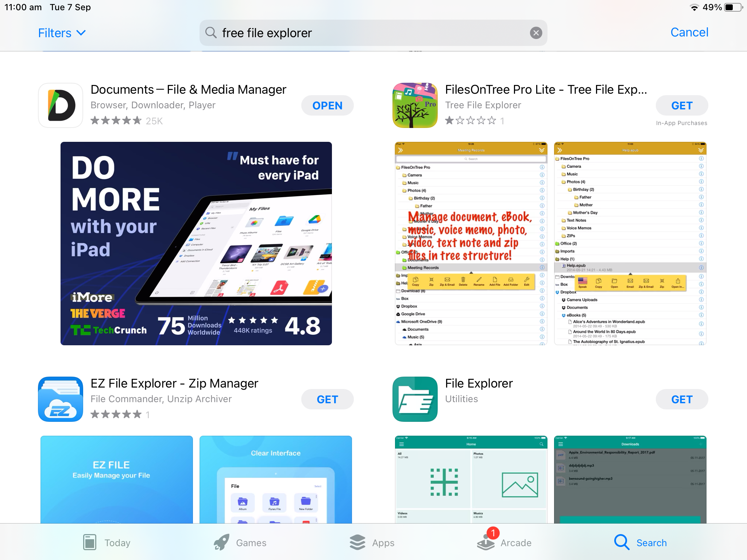Tap the search input field
The image size is (747, 560).
coord(373,32)
